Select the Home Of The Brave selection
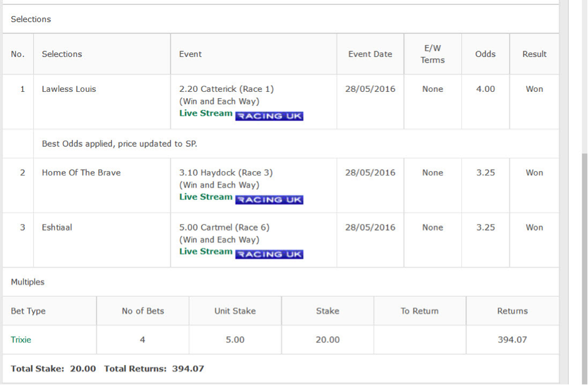The image size is (588, 385). (81, 172)
